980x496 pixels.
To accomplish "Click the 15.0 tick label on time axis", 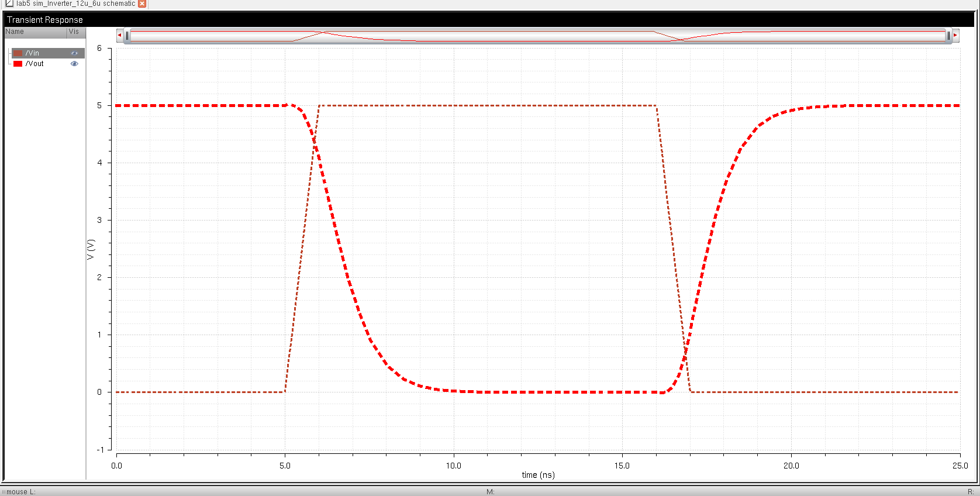I will click(622, 466).
